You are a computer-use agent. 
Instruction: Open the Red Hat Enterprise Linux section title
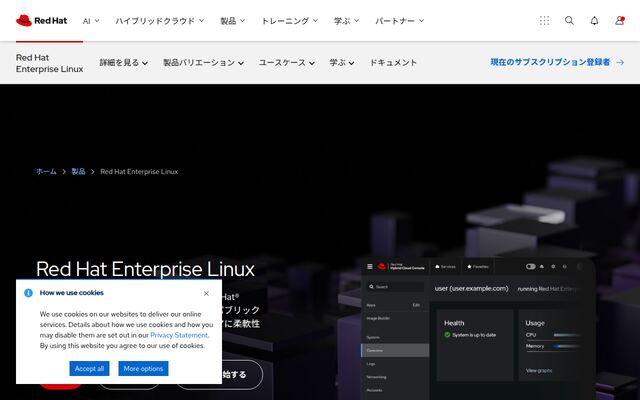click(49, 63)
